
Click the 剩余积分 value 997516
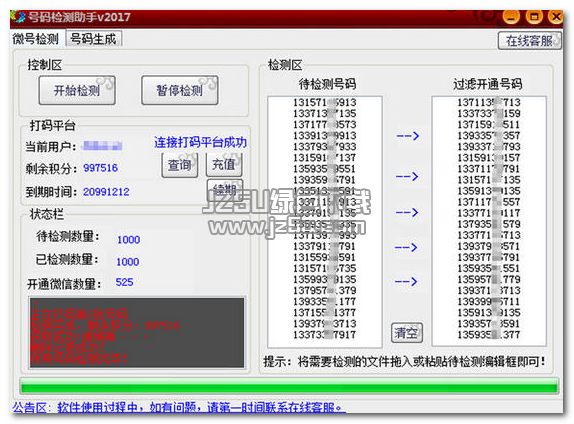(x=100, y=168)
